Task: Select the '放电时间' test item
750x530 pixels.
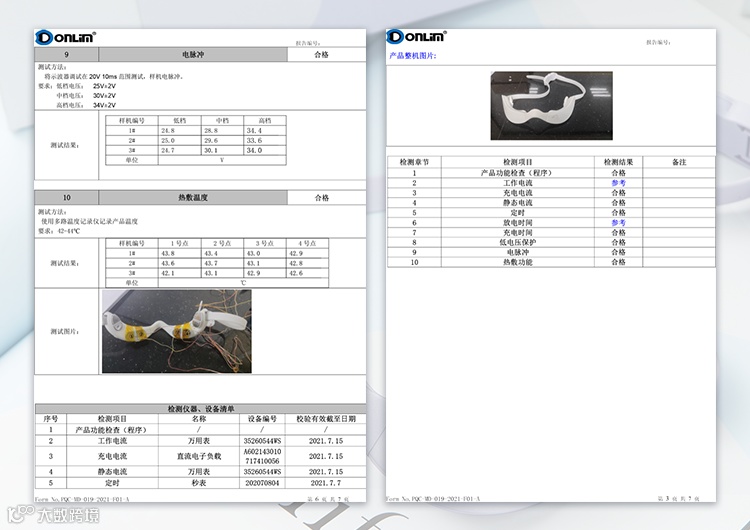Action: [x=518, y=222]
